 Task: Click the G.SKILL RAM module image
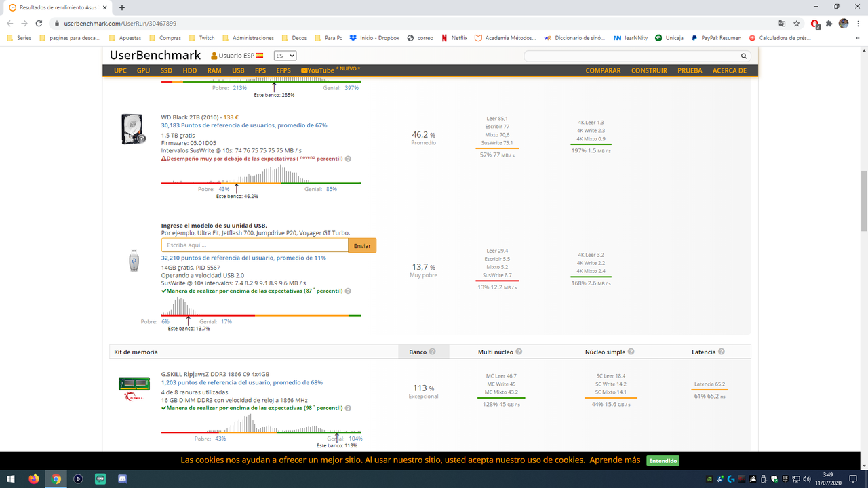134,388
